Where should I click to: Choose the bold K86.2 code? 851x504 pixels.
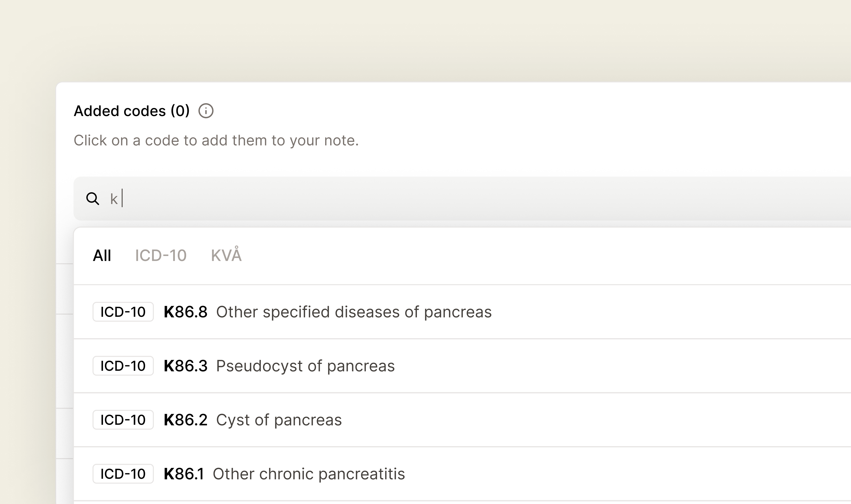pos(186,420)
